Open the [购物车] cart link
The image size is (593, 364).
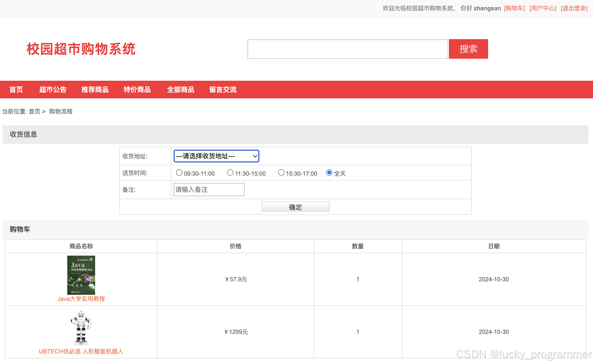514,8
